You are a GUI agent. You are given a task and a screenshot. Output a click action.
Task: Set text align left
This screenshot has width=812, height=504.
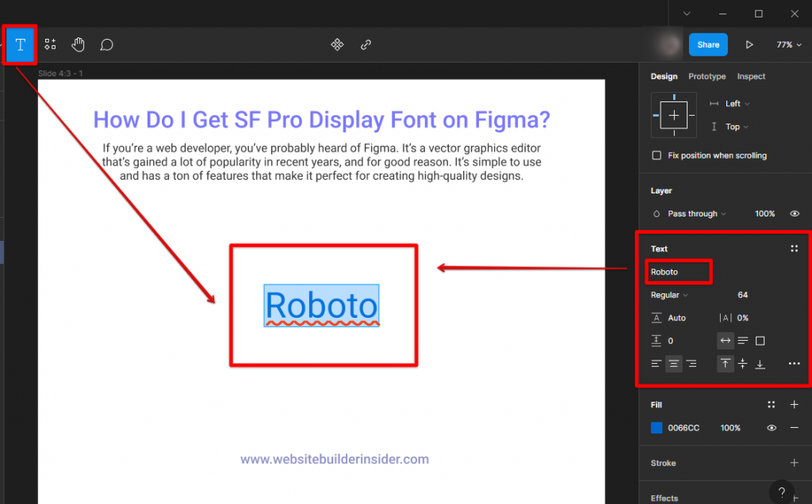click(x=656, y=363)
